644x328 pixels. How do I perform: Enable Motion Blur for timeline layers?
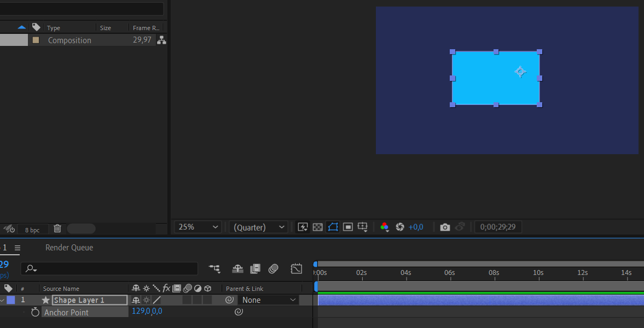[x=274, y=268]
